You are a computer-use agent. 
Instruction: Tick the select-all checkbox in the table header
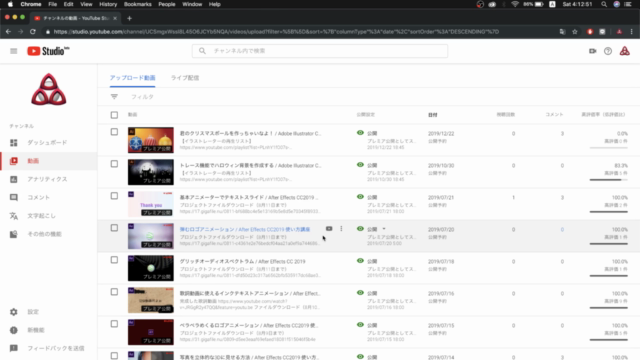pyautogui.click(x=114, y=115)
